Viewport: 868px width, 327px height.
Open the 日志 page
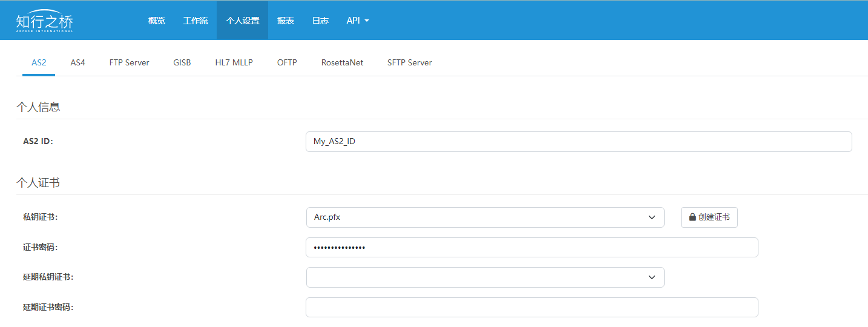(x=320, y=21)
